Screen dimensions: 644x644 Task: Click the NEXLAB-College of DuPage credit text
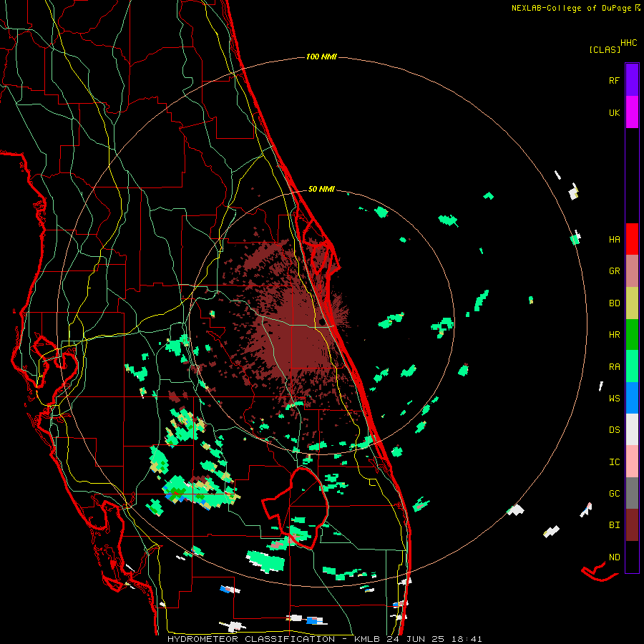coord(571,8)
